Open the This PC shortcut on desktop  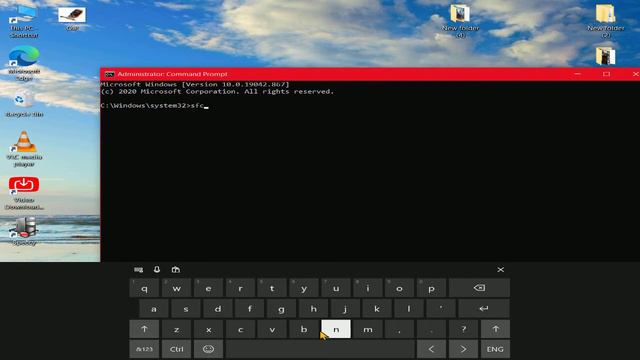pos(24,21)
